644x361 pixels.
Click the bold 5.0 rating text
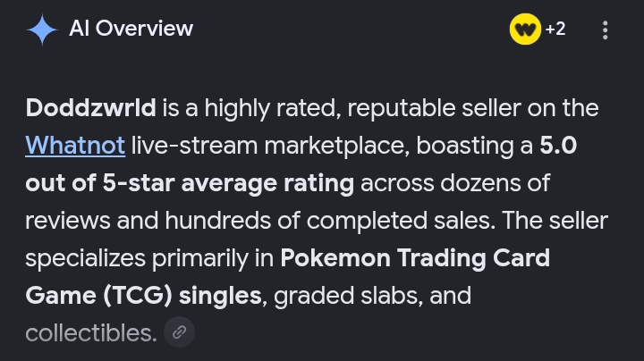pos(558,146)
